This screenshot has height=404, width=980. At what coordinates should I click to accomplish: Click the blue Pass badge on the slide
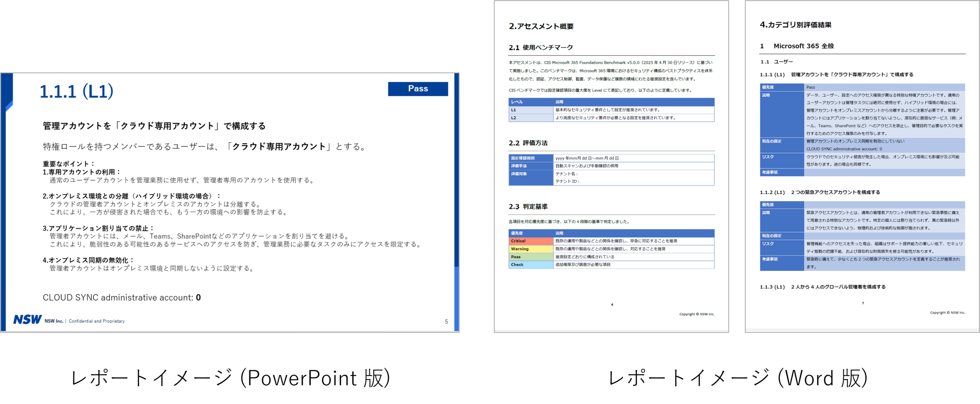(x=418, y=89)
